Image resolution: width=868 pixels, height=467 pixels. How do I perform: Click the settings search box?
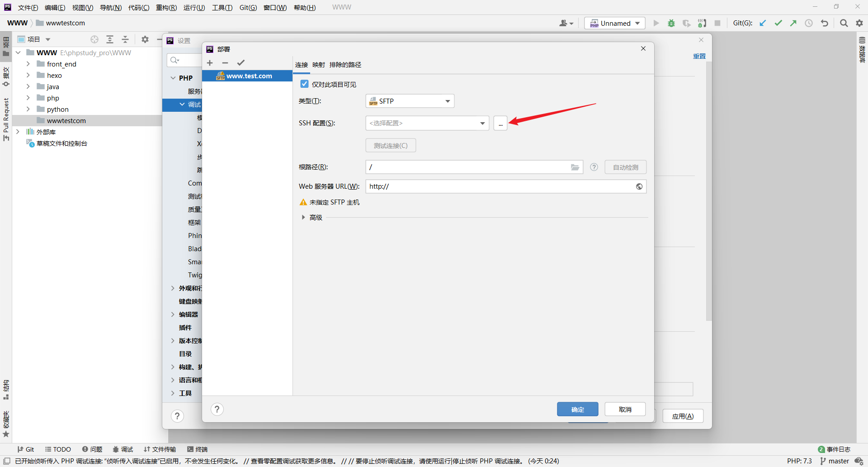184,60
